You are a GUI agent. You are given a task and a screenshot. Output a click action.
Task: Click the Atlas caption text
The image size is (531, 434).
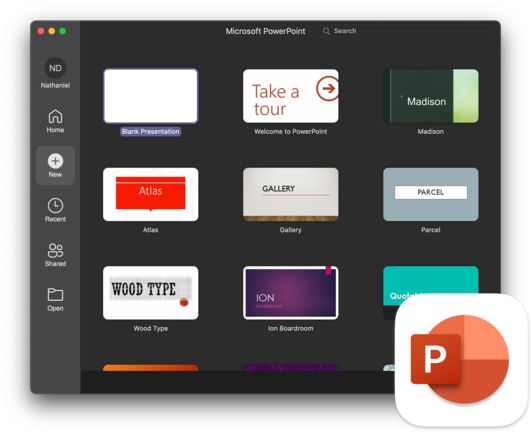click(151, 230)
